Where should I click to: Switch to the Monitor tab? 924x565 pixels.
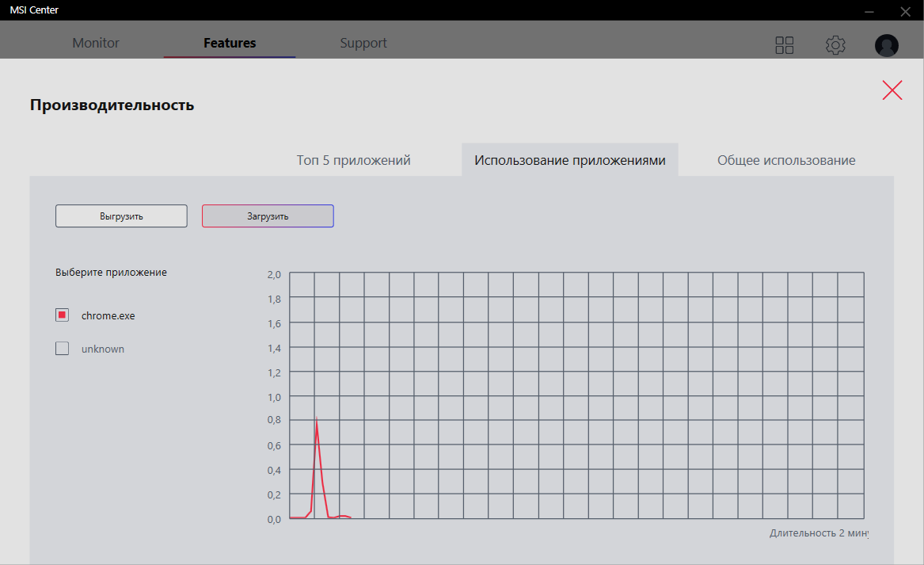pos(96,44)
